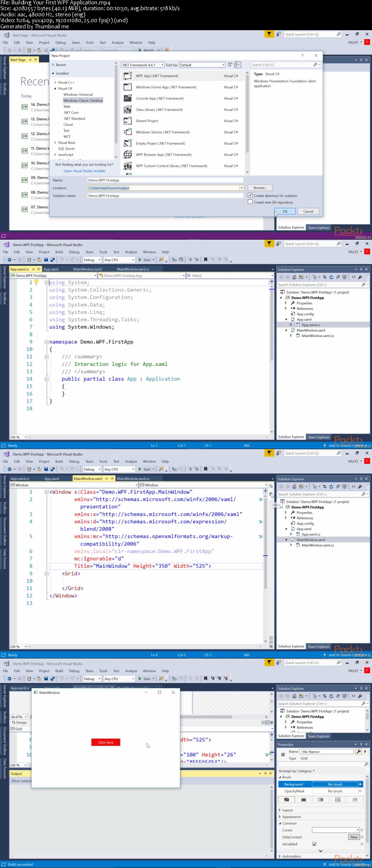The height and width of the screenshot is (868, 372).
Task: Open Arrange by: Category dropdown in Properties panel
Action: 296,771
